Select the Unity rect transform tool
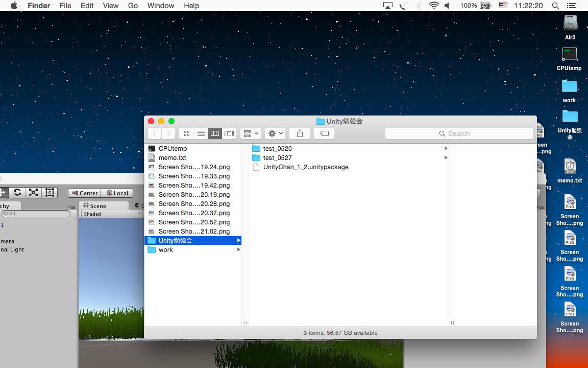 coord(50,192)
